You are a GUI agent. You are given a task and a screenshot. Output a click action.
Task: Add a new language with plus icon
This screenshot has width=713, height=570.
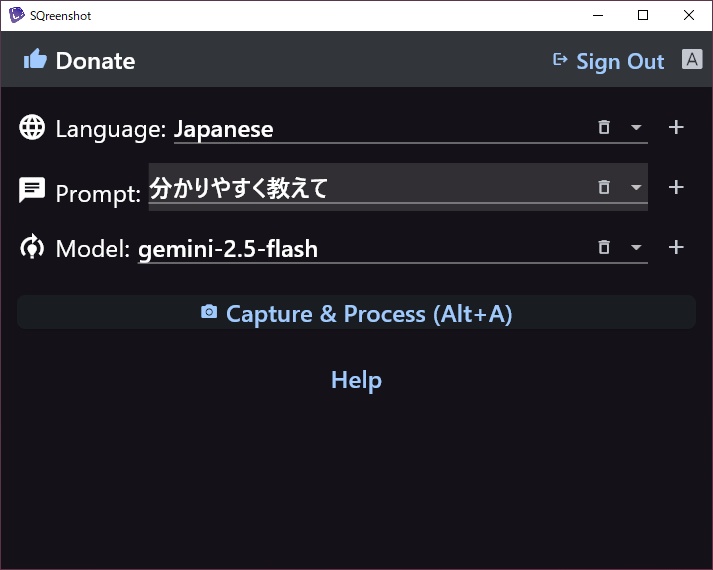(676, 128)
